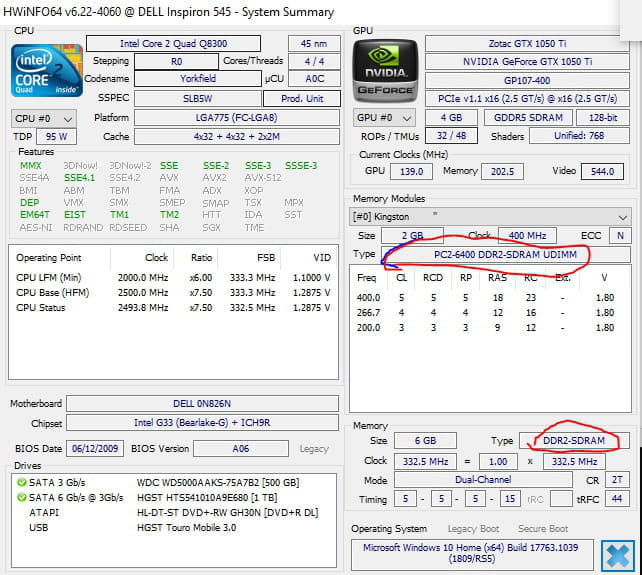Select the GDDR5 SDRAM field
This screenshot has height=575, width=642.
(x=528, y=118)
